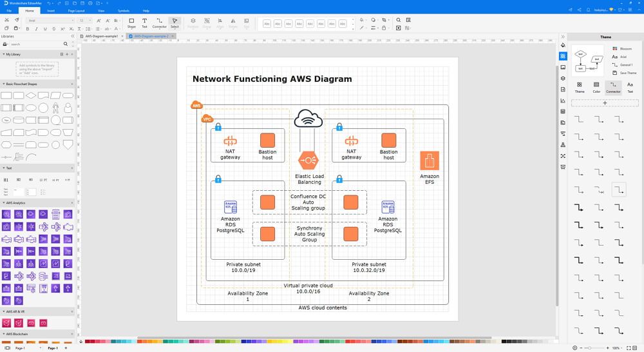
Task: Click the Cut scissors icon
Action: point(6,20)
